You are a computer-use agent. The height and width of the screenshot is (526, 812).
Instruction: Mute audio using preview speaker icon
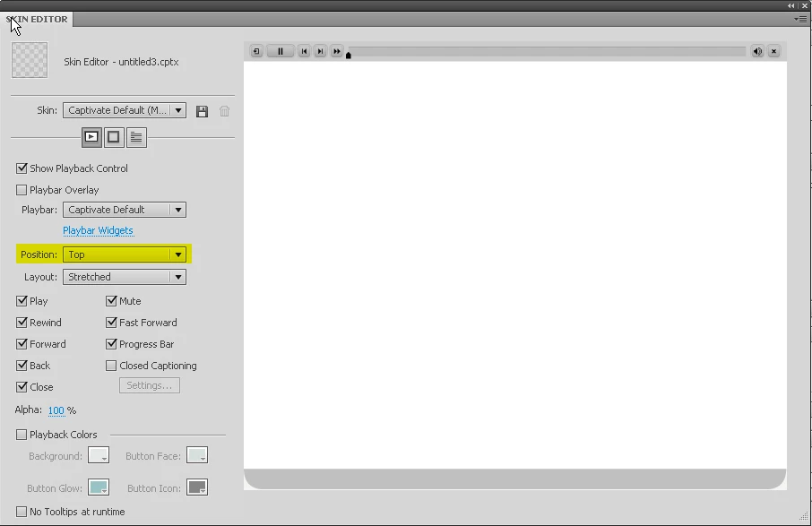point(757,51)
